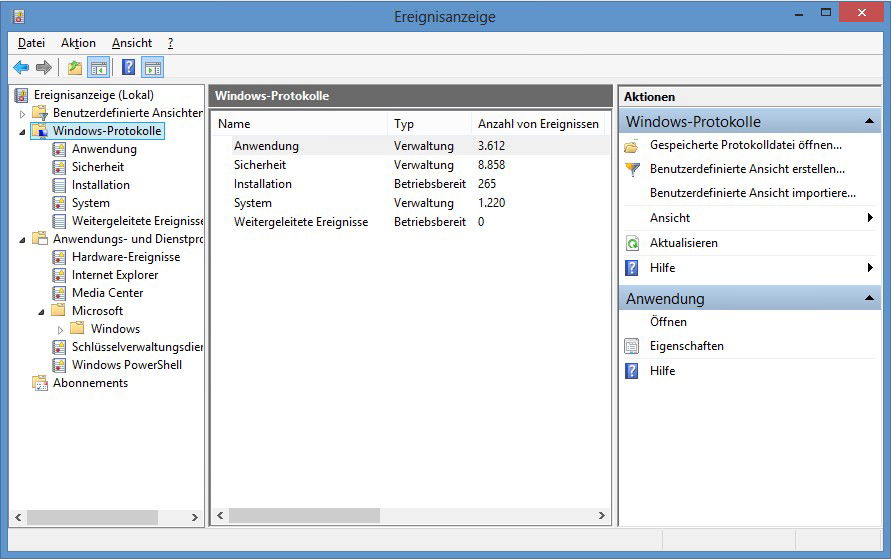This screenshot has width=891, height=559.
Task: Click the Installation log icon in tree
Action: [59, 185]
